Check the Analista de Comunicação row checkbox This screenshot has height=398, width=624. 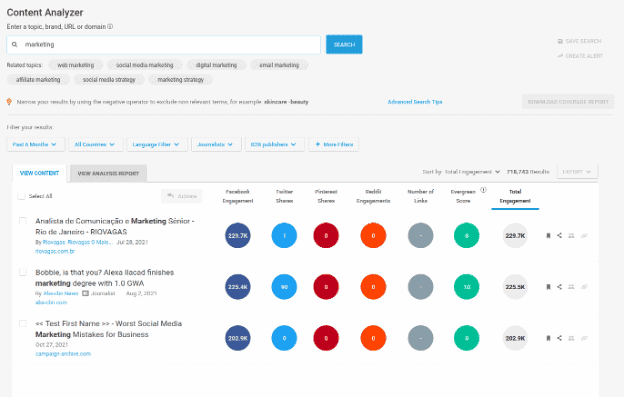(23, 221)
